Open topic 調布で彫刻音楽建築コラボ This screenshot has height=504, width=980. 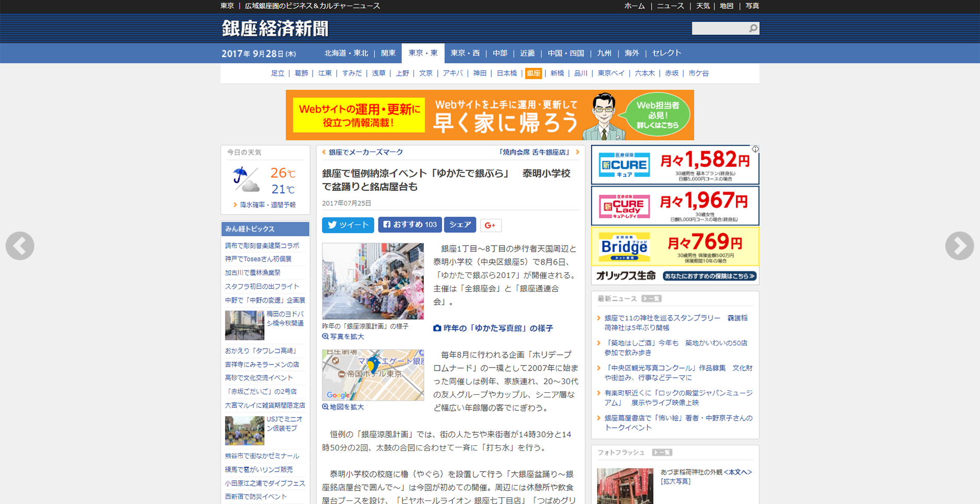[262, 246]
